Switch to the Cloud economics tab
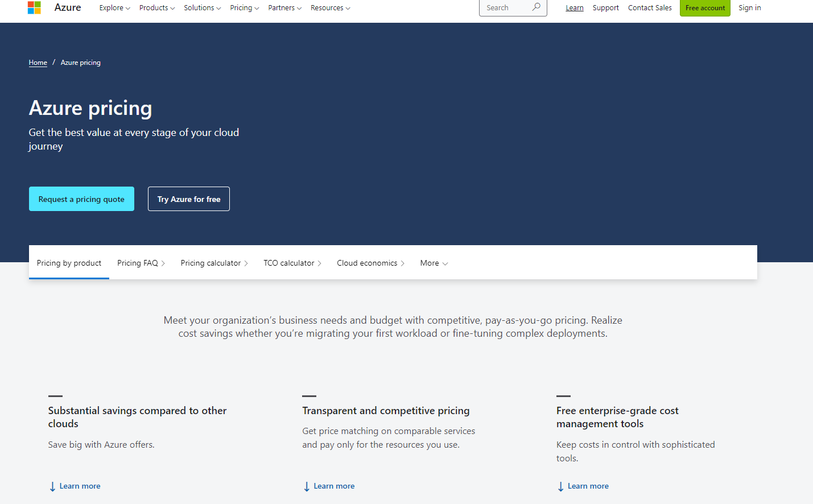The height and width of the screenshot is (504, 813). coord(370,262)
